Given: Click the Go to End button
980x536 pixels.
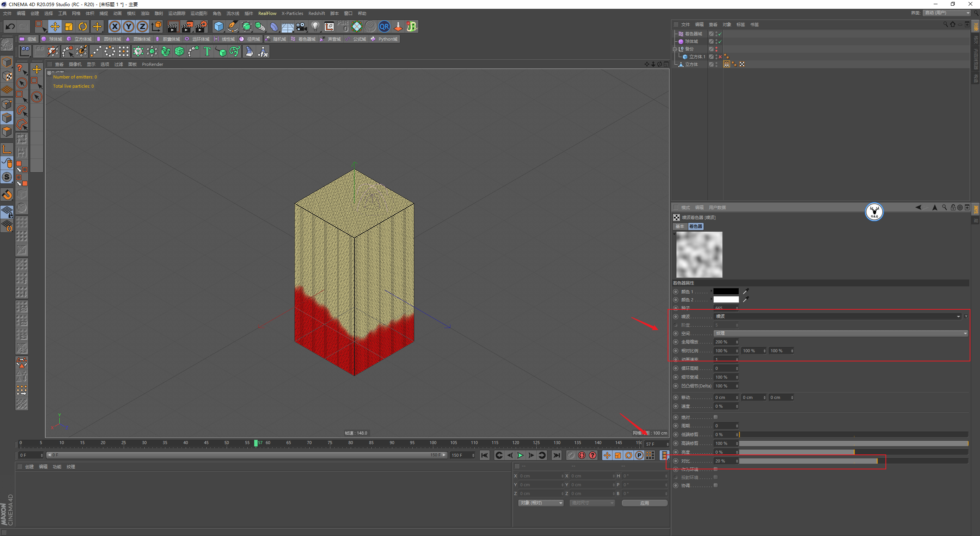Looking at the screenshot, I should point(556,455).
